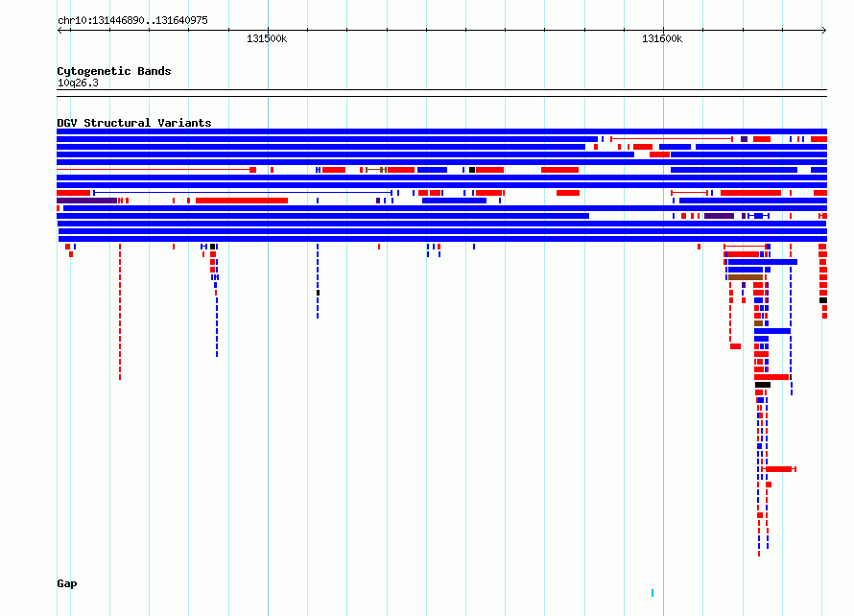
Task: Click the left arrowhead of the ruler
Action: 59,30
